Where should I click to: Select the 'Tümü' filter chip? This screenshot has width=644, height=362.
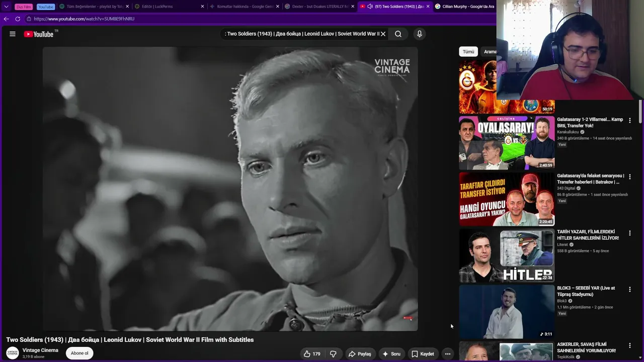click(x=468, y=52)
